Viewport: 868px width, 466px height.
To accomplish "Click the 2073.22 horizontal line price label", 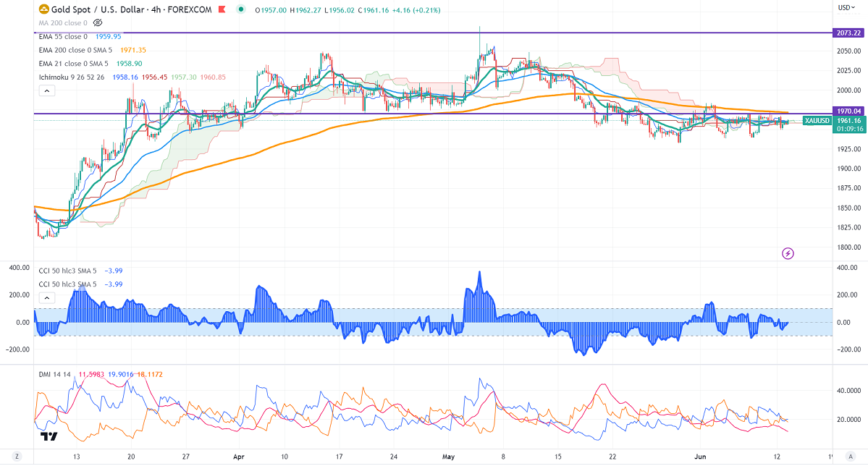I will pos(848,33).
